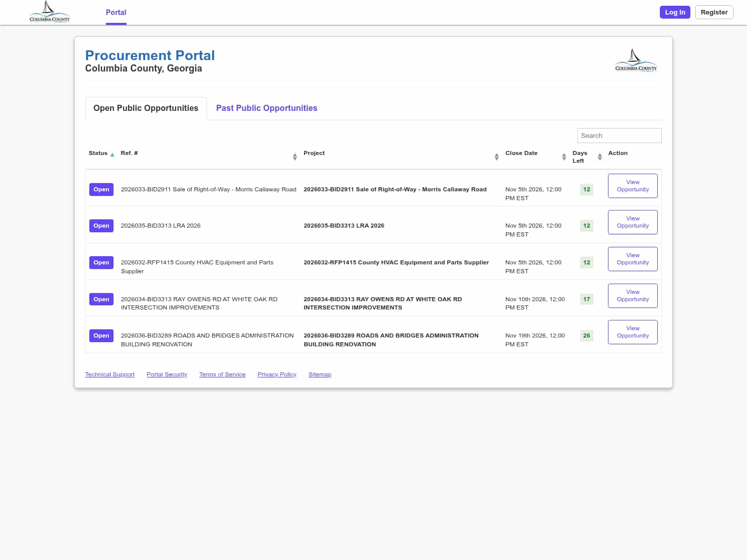
Task: Switch to Past Public Opportunities tab
Action: (x=267, y=108)
